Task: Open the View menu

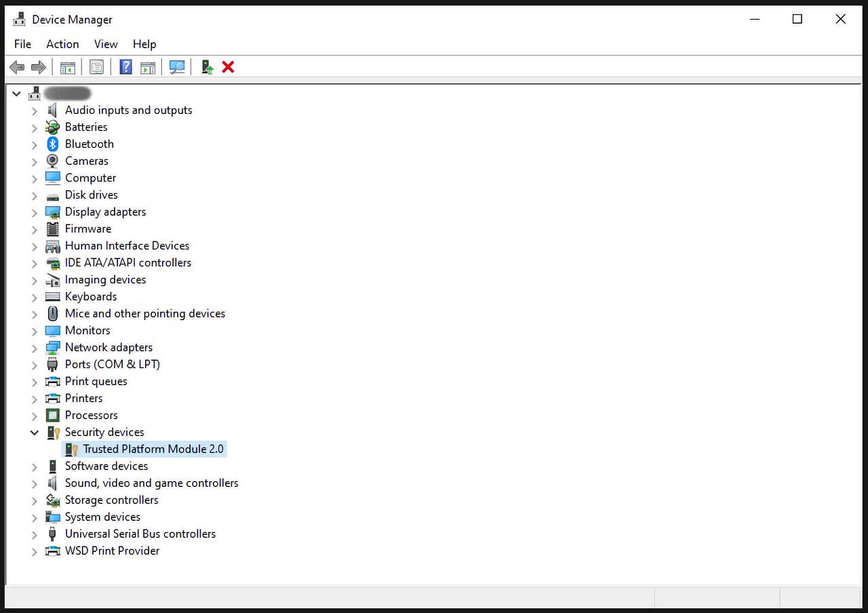Action: click(106, 44)
